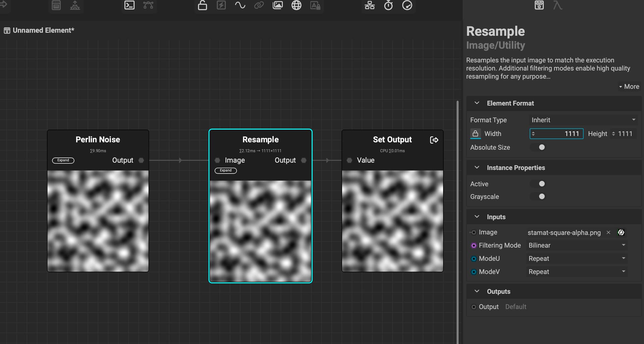Click the network hierarchy toolbar icon
The height and width of the screenshot is (344, 644).
(x=370, y=5)
